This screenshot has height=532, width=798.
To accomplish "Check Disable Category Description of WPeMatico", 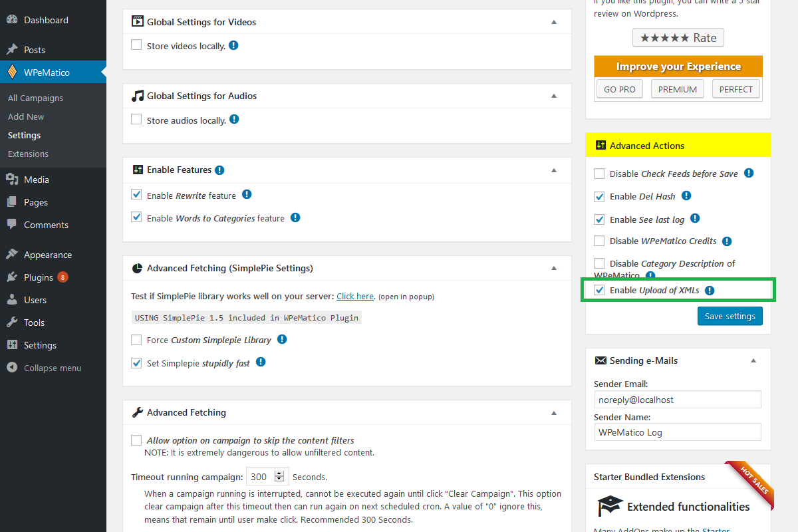I will point(599,263).
